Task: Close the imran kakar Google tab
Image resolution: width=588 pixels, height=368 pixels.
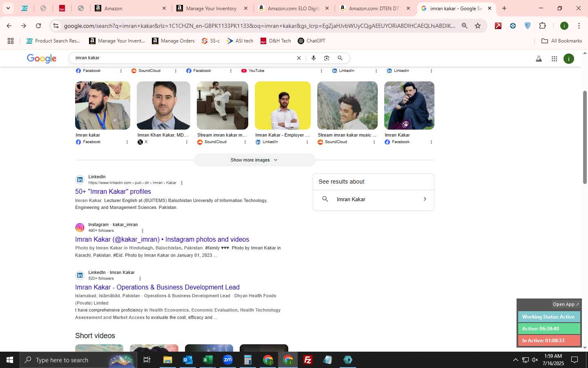Action: pyautogui.click(x=490, y=8)
